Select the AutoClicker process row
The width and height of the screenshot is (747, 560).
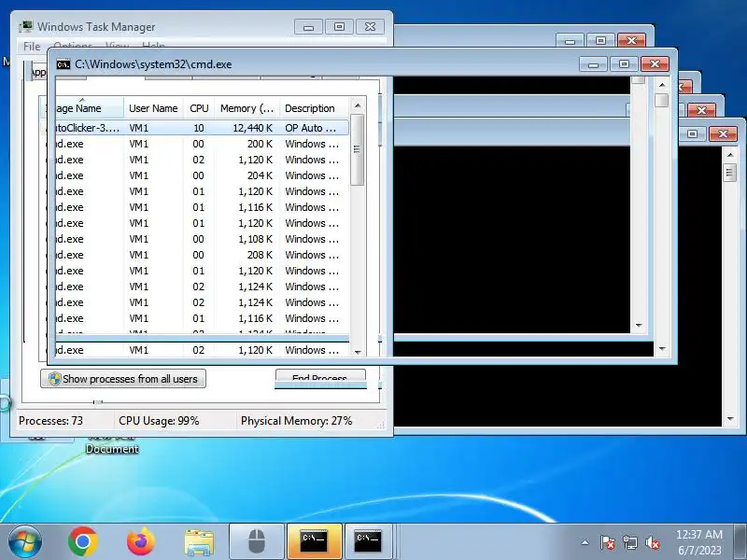point(195,128)
